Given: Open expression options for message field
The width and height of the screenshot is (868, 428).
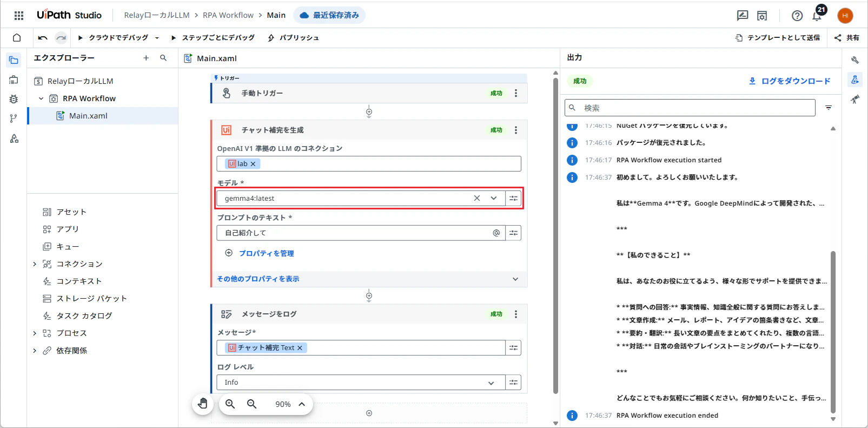Looking at the screenshot, I should [x=514, y=348].
